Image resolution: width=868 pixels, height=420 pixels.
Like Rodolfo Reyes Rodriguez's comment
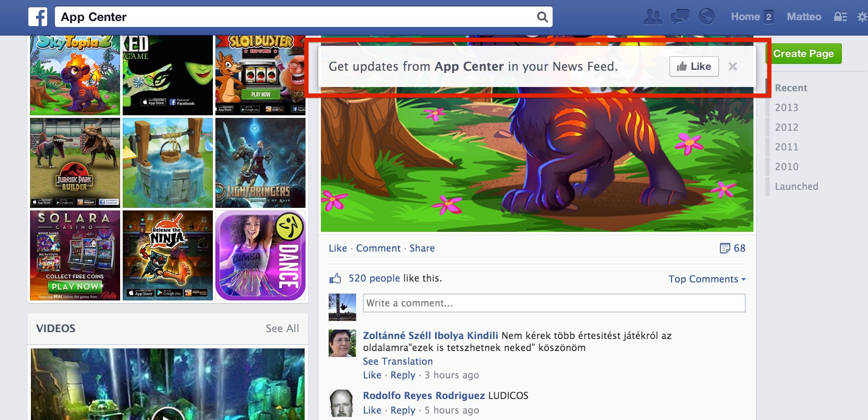pyautogui.click(x=372, y=410)
